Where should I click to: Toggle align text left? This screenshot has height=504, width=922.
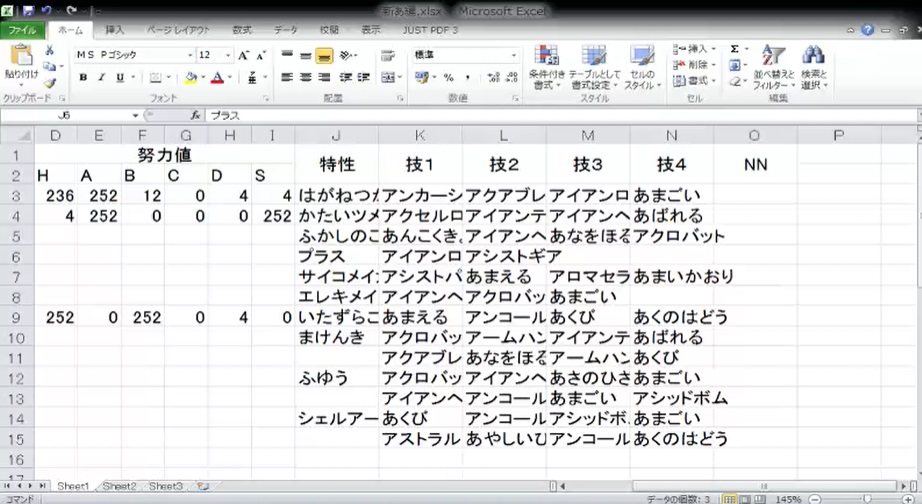[x=287, y=77]
